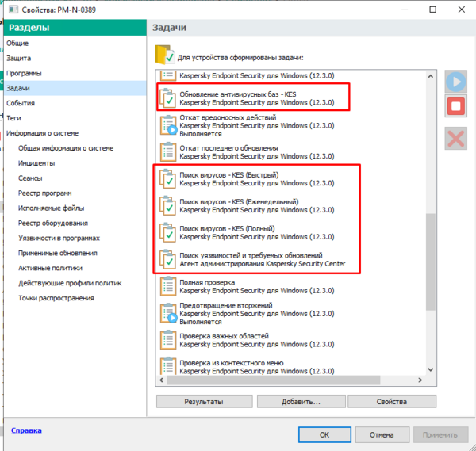Click the icon of "Поиск вирусов - KES (Быстрый)"
The width and height of the screenshot is (476, 451).
[x=167, y=178]
